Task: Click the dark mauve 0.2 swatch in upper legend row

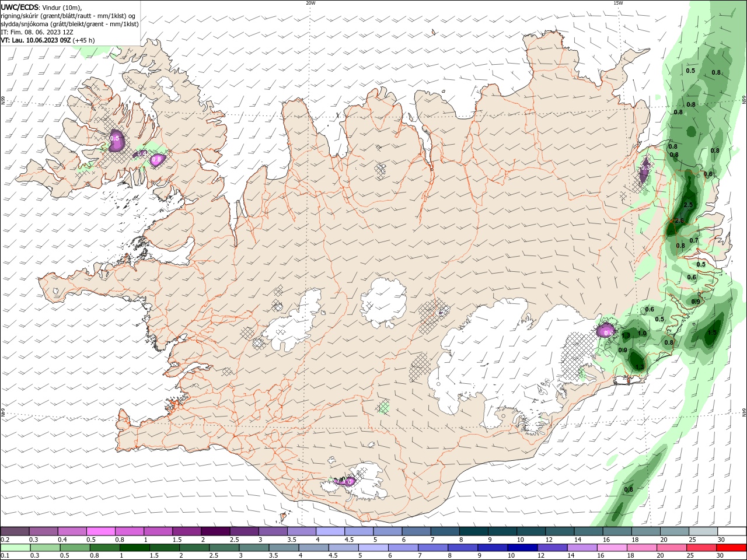Action: 15,531
